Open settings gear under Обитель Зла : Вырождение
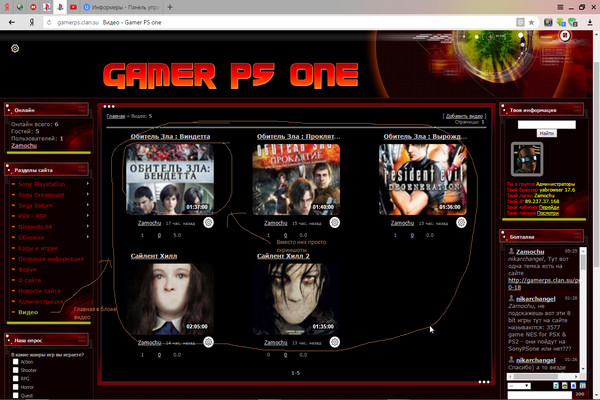Screen dimensions: 600x400 click(461, 222)
